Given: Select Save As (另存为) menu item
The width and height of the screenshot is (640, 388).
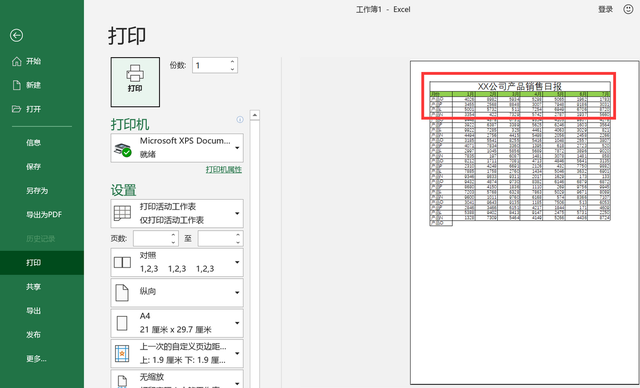Looking at the screenshot, I should point(37,191).
